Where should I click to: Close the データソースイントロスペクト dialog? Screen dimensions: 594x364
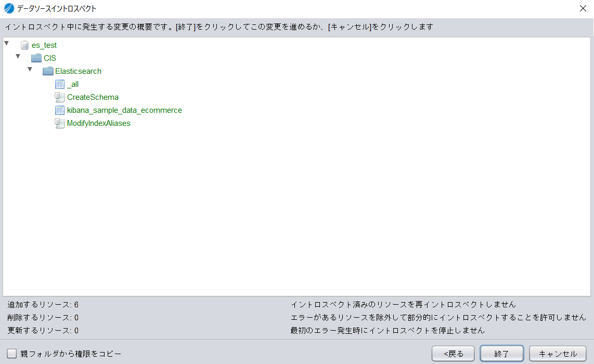[x=583, y=8]
